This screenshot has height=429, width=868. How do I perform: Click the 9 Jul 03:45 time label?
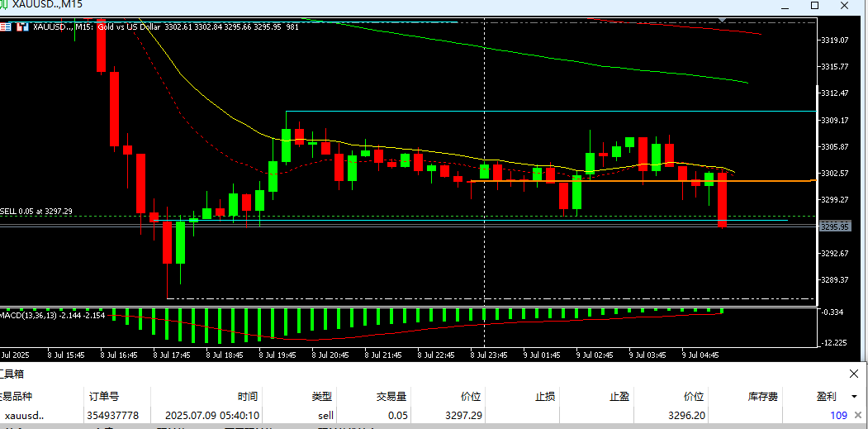(x=647, y=355)
